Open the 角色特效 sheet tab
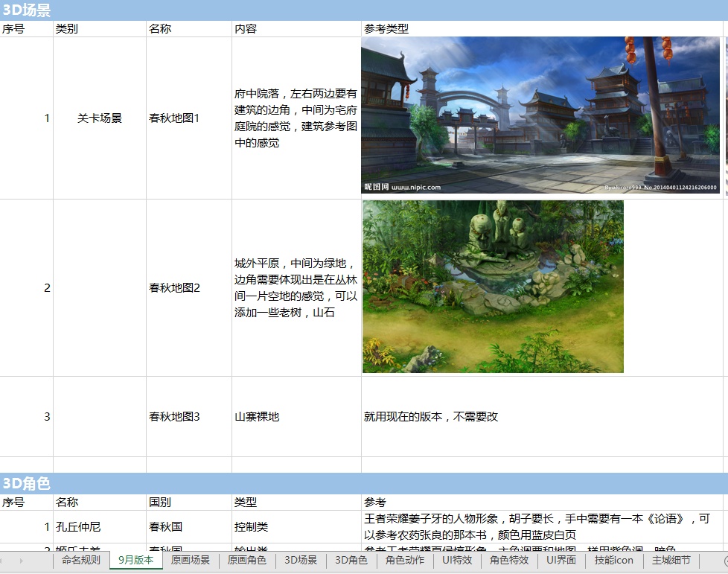This screenshot has width=728, height=574. pos(509,560)
